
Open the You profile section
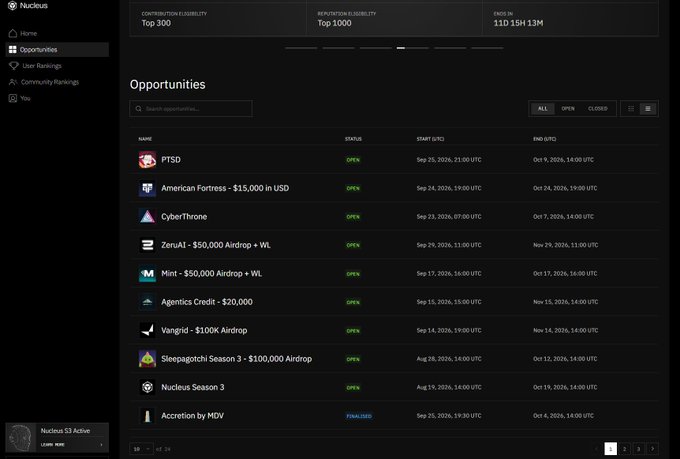[x=57, y=98]
